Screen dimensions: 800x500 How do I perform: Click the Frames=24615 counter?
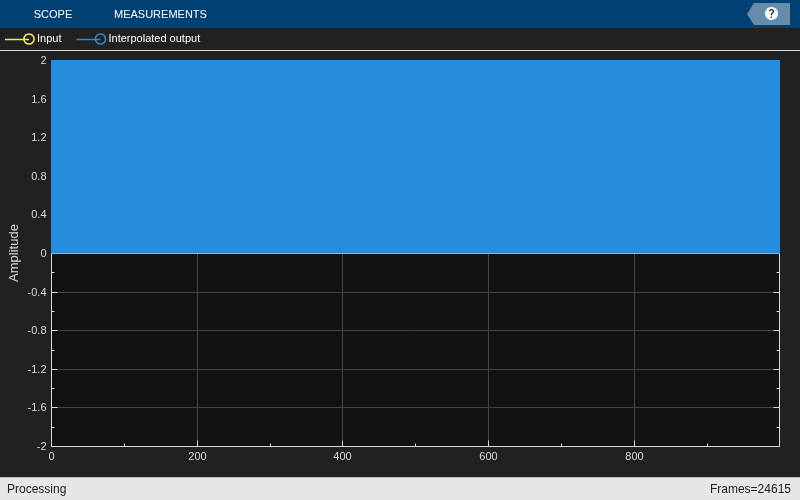(750, 489)
